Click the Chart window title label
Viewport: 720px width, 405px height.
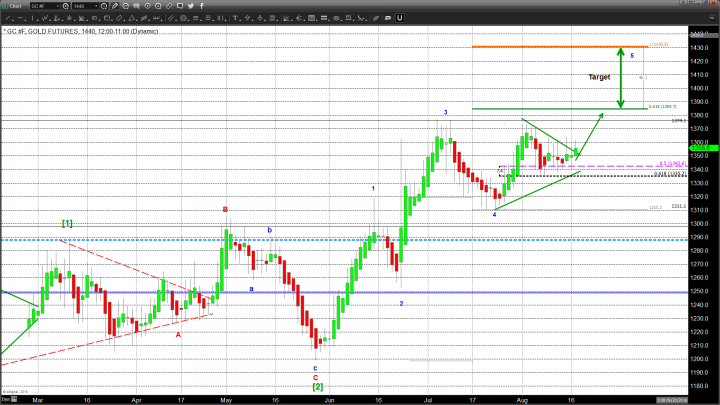(16, 6)
